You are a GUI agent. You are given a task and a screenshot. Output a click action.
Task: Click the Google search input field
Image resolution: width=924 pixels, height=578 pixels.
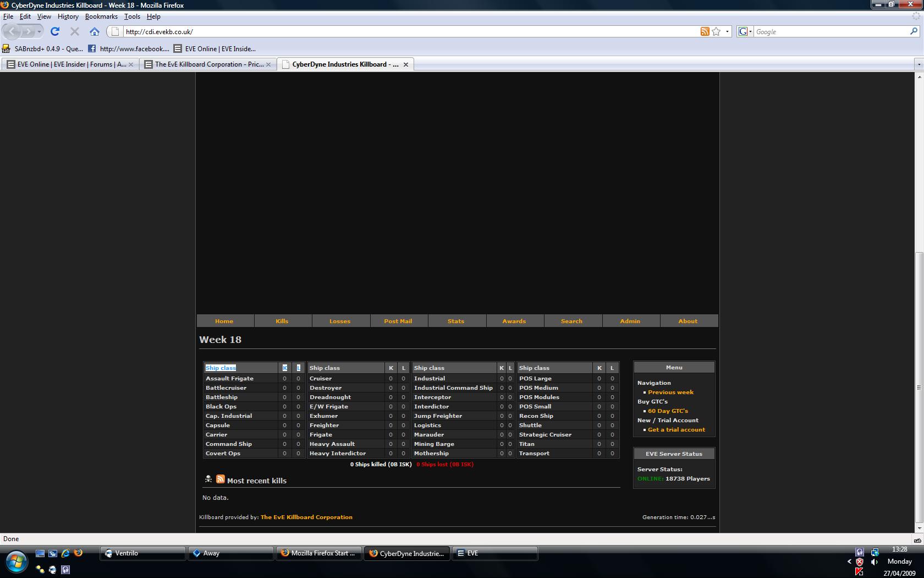(x=831, y=31)
